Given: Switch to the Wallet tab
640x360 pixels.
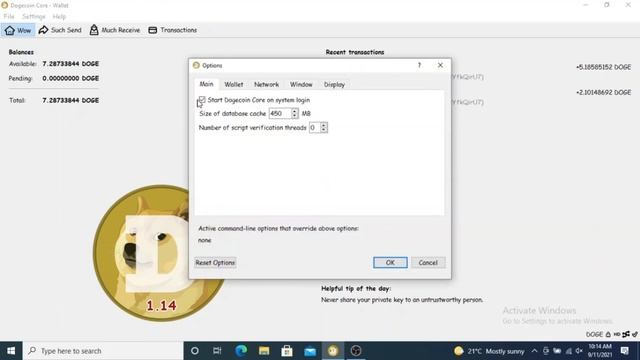Looking at the screenshot, I should coord(234,84).
